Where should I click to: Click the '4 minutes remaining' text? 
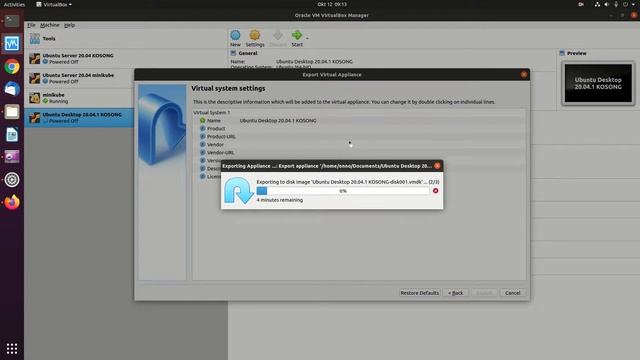280,200
